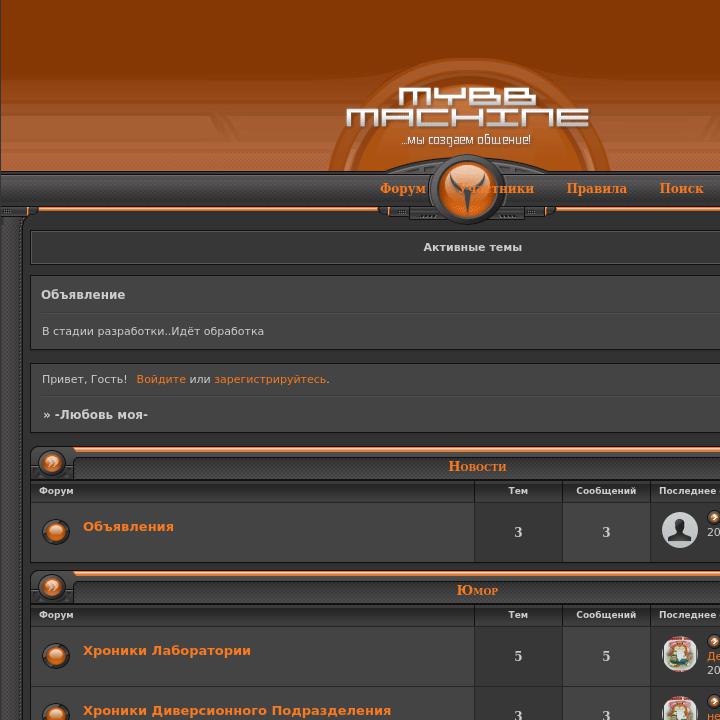Screen dimensions: 720x720
Task: Click the orange orb emblem in navbar
Action: [467, 189]
